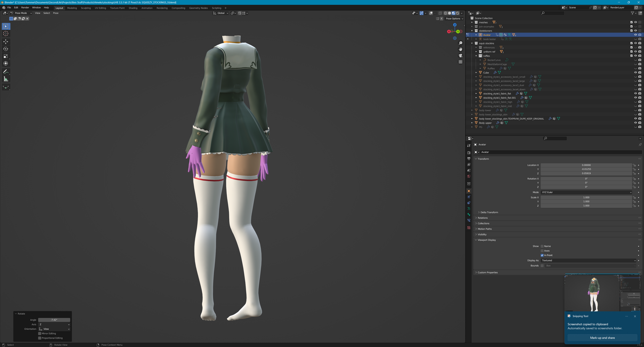This screenshot has height=347, width=644.
Task: Adjust the Rotate Angle field
Action: [x=54, y=320]
